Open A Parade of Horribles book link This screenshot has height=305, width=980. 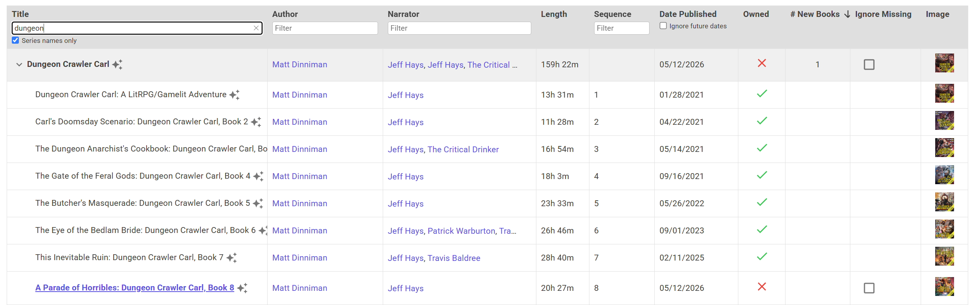click(135, 288)
